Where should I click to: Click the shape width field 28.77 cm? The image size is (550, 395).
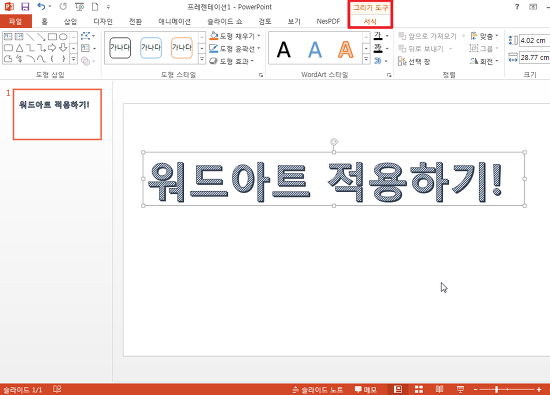(534, 58)
